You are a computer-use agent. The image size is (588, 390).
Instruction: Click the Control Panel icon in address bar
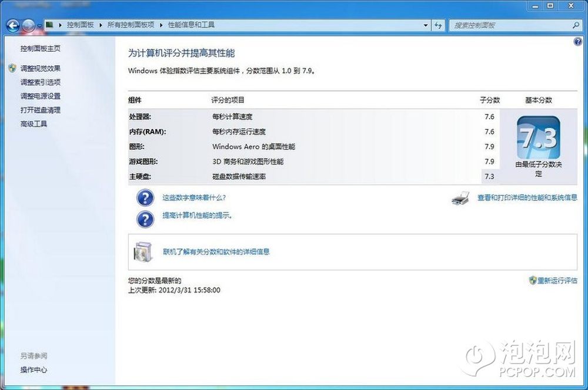49,25
